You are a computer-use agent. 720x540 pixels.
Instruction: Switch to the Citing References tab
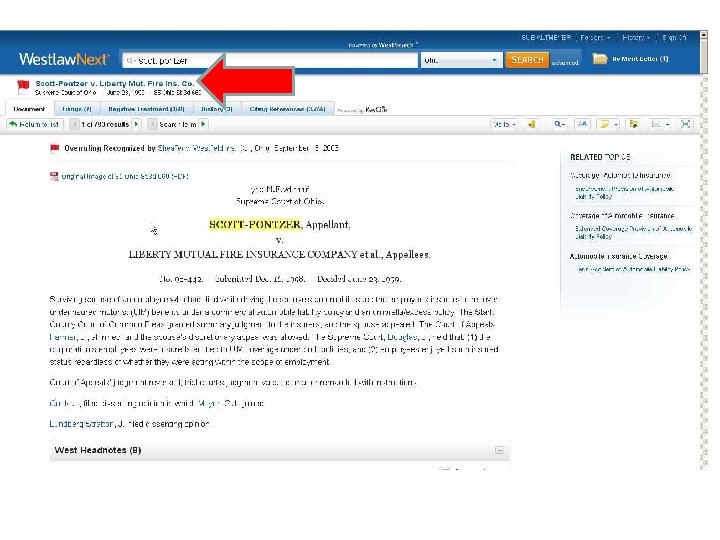pyautogui.click(x=287, y=109)
